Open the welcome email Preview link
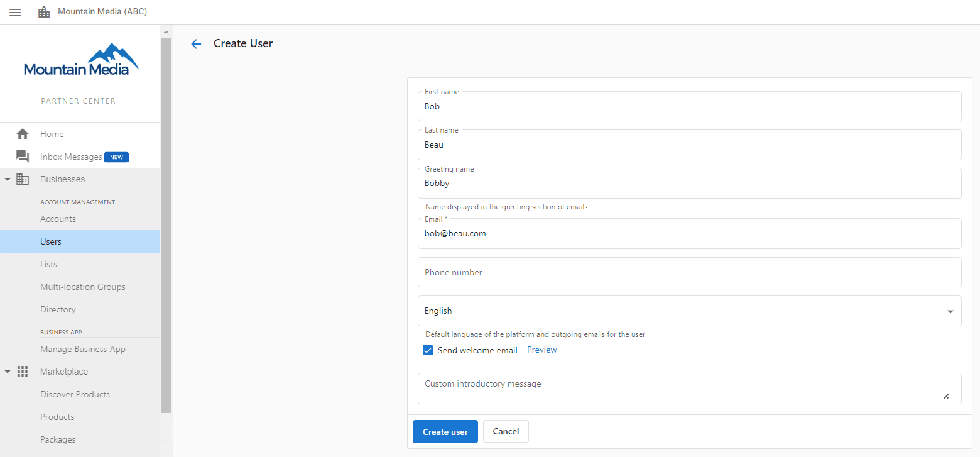980x457 pixels. click(541, 350)
